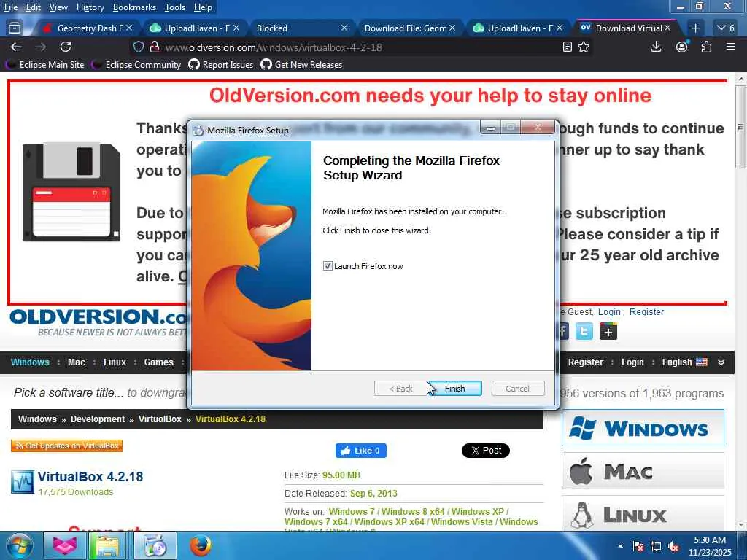This screenshot has height=560, width=747.
Task: Open Get New Releases bookmark
Action: (301, 65)
